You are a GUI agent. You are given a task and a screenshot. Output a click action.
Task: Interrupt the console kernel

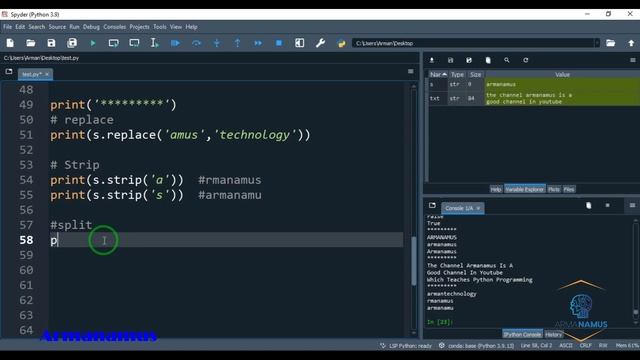pos(607,205)
